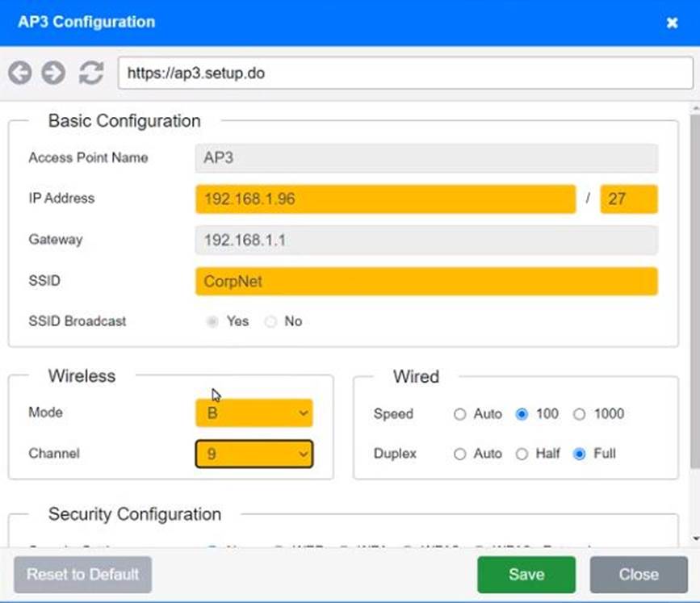Select No for SSID Broadcast
Viewport: 700px width, 603px height.
271,321
